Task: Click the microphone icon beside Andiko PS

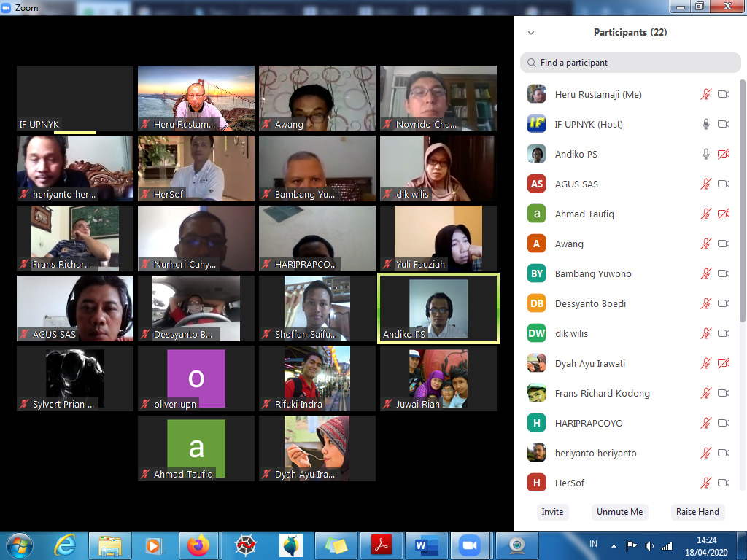Action: tap(705, 154)
